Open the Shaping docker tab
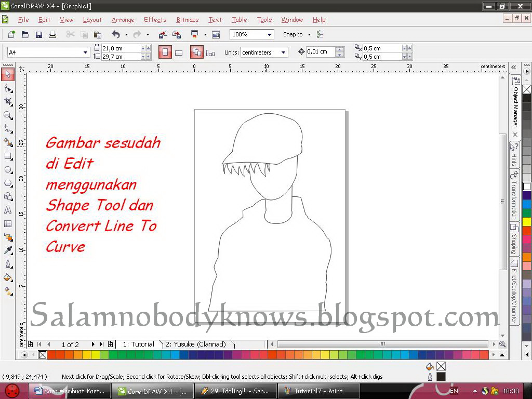Screen dimensions: 532x399 coord(515,240)
